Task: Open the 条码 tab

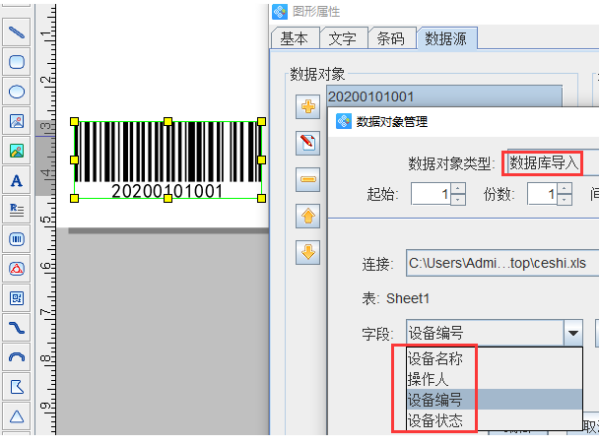Action: pyautogui.click(x=391, y=38)
